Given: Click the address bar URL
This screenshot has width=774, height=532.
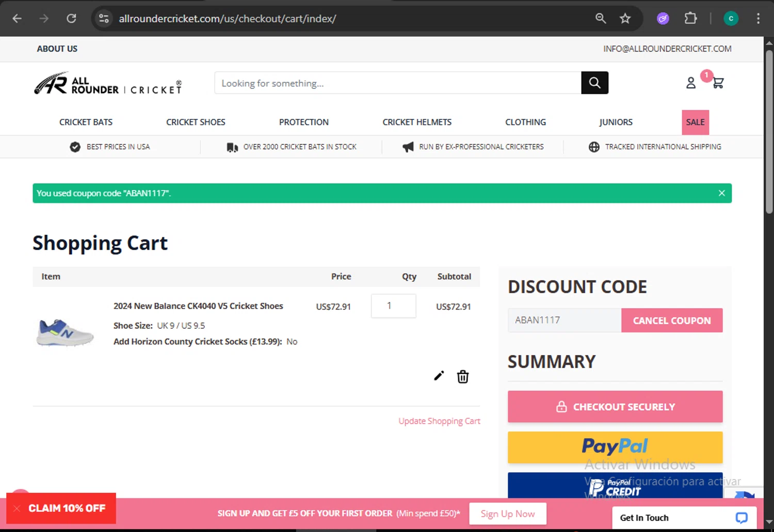Looking at the screenshot, I should 228,19.
